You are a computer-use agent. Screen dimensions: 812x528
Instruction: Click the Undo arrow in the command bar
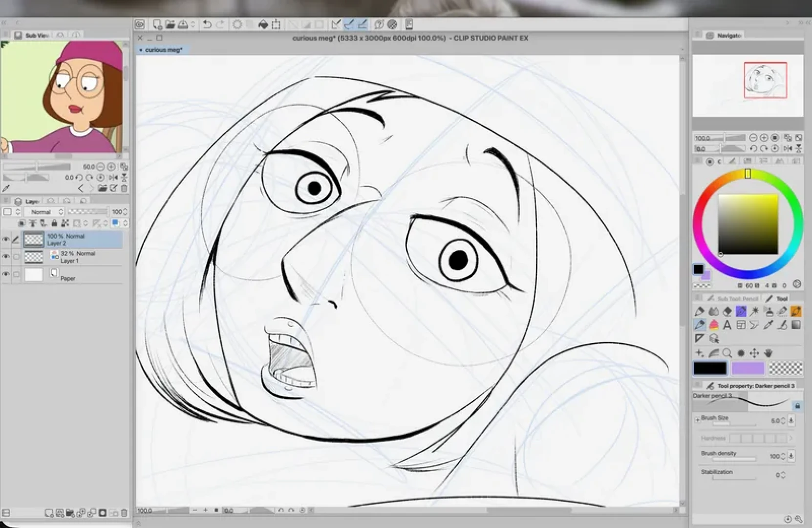click(207, 24)
